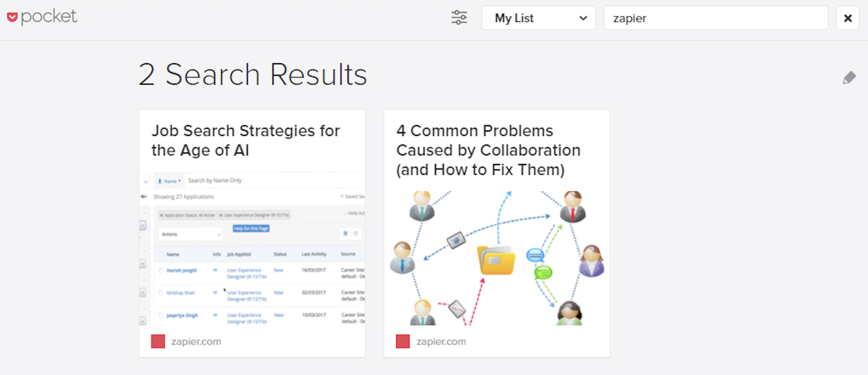
Task: Click the job applications table thumbnail
Action: point(252,248)
